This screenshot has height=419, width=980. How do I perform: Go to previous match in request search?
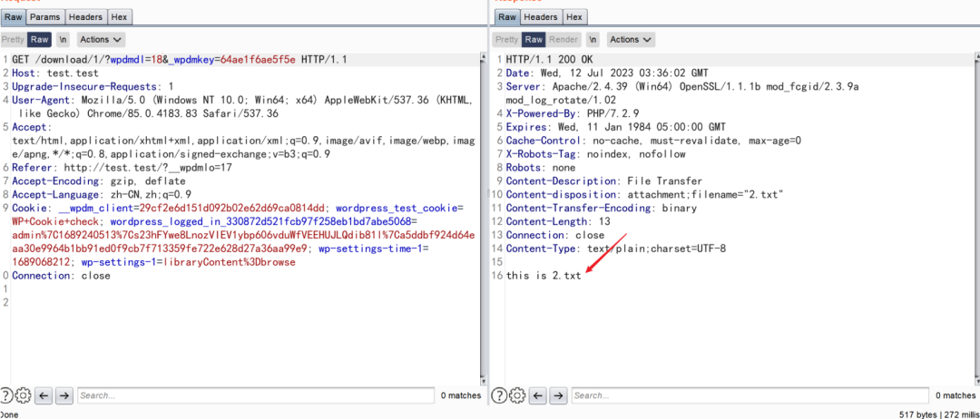[x=44, y=395]
